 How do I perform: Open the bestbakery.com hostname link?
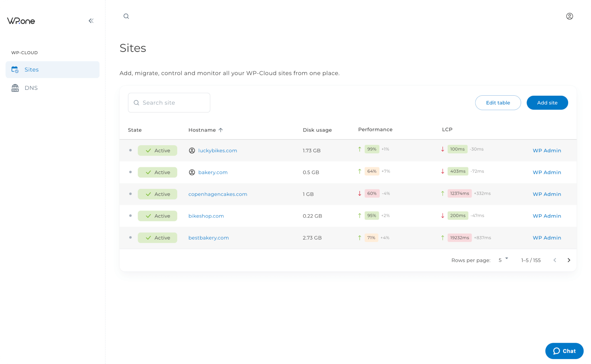pos(209,238)
